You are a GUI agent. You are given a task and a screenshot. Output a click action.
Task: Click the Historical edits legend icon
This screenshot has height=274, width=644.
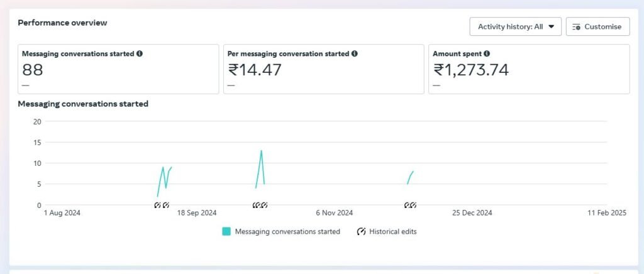(361, 231)
